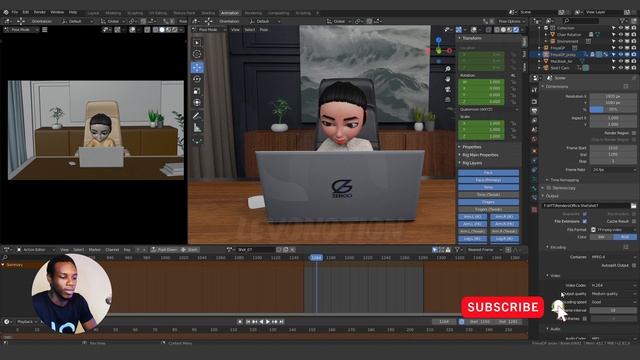The image size is (640, 360).
Task: Click the blue Z axis navigation gizmo
Action: [x=438, y=40]
